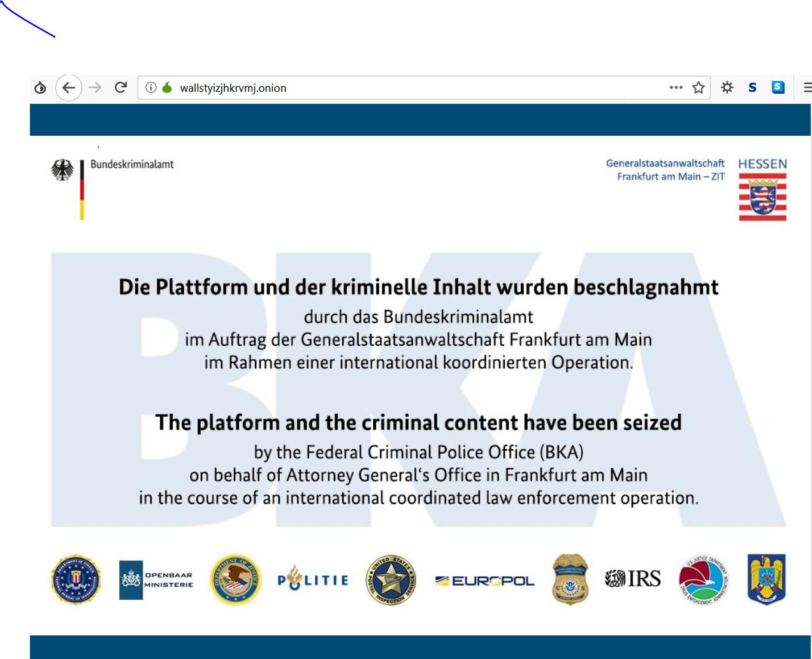
Task: Click the Europol logo
Action: pos(484,581)
